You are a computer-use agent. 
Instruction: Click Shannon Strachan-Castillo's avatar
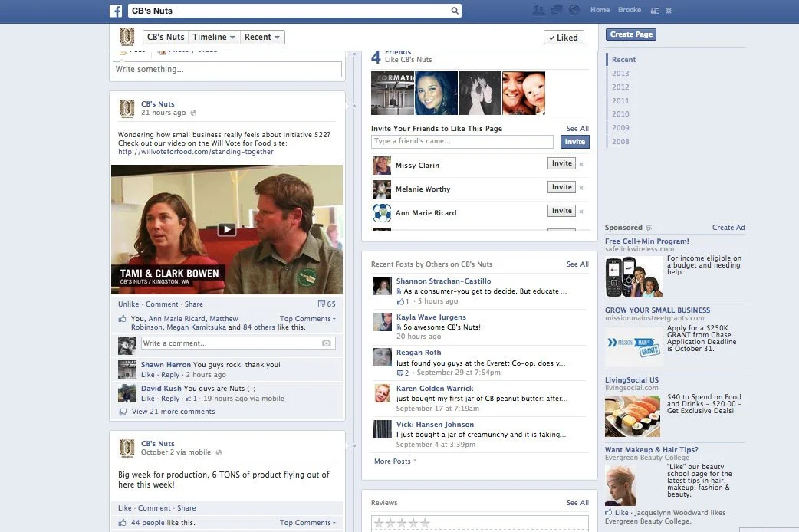pyautogui.click(x=382, y=286)
